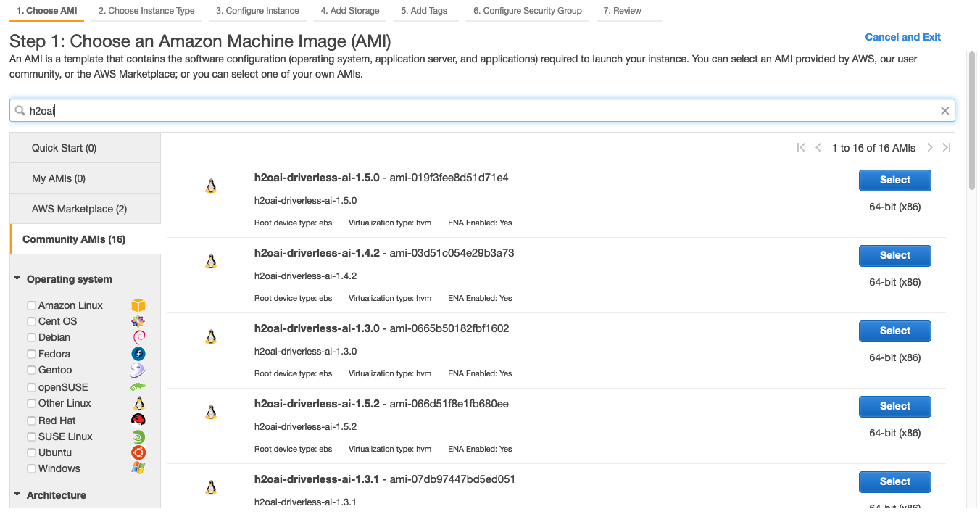This screenshot has height=522, width=980.
Task: Click the Amazon Linux box icon
Action: click(138, 304)
